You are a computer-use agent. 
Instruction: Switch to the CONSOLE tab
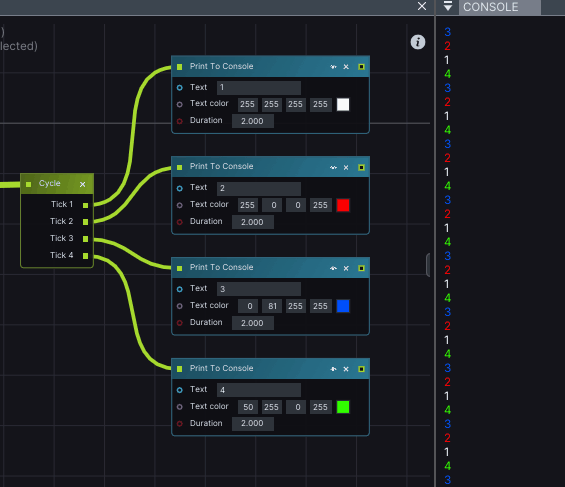499,7
